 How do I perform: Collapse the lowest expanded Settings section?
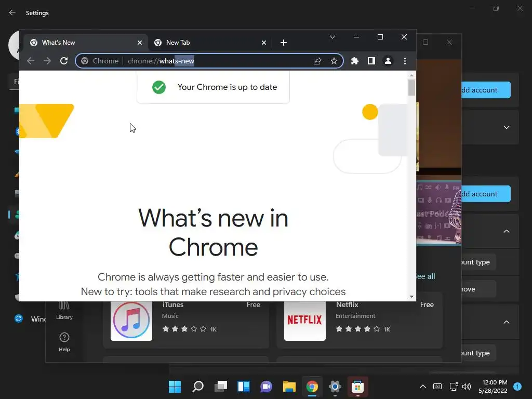(507, 322)
